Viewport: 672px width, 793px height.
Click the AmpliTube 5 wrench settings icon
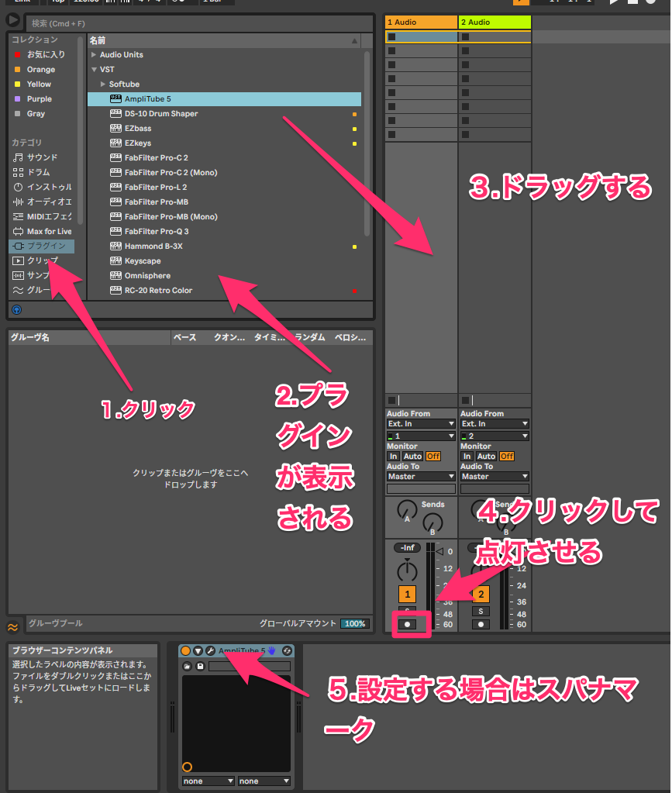point(210,650)
